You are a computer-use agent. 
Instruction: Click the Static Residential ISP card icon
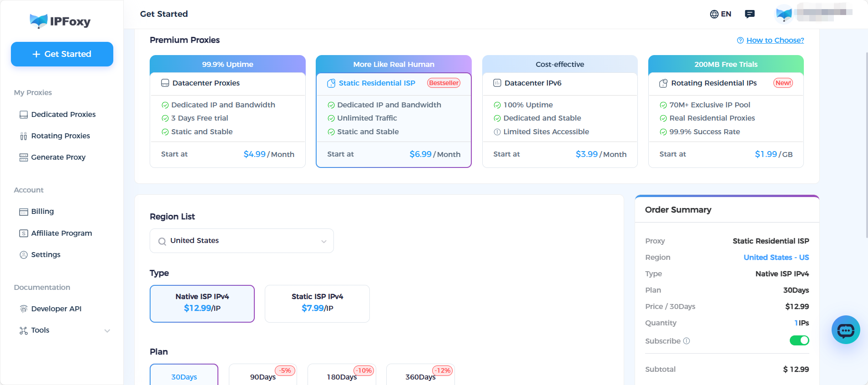click(x=331, y=83)
